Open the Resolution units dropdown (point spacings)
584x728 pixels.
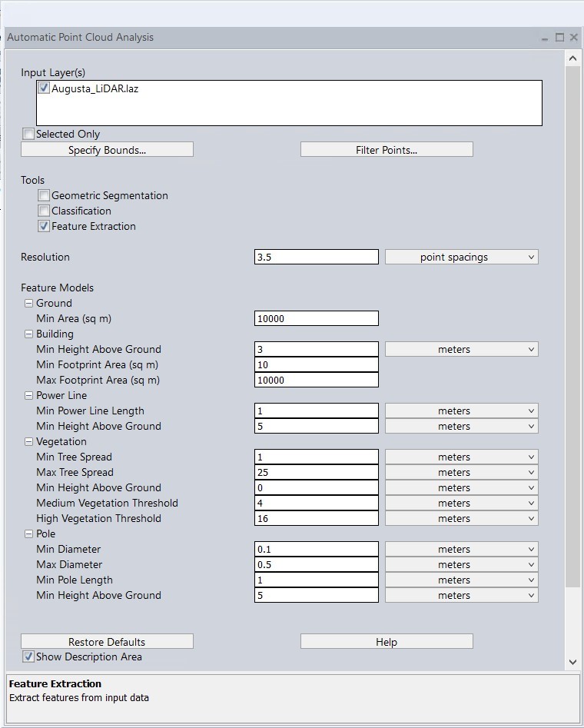(x=461, y=258)
